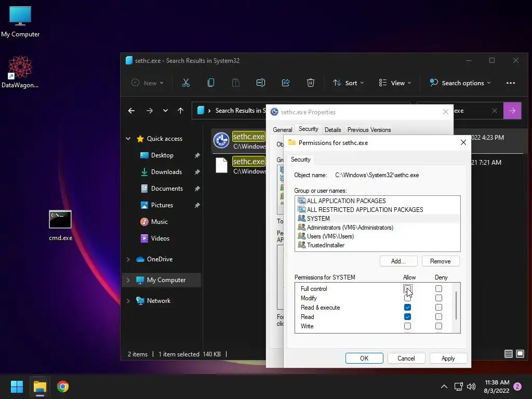This screenshot has width=532, height=399.
Task: Open Downloads in Quick access
Action: tap(166, 172)
